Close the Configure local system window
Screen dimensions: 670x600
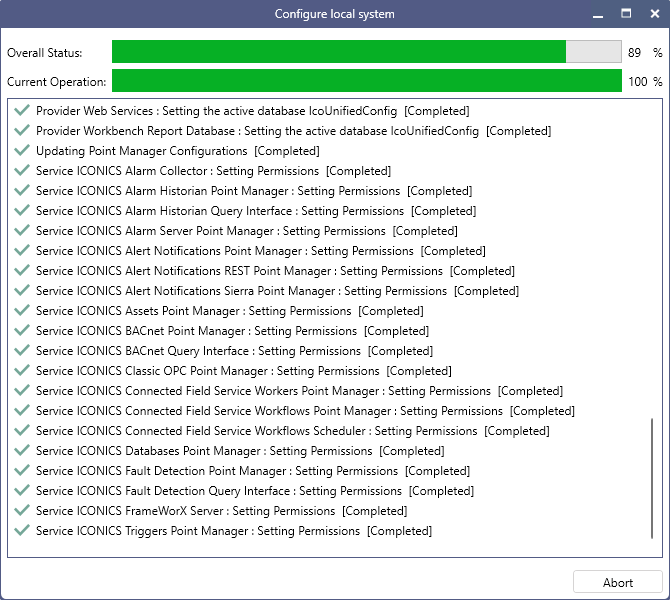point(655,14)
